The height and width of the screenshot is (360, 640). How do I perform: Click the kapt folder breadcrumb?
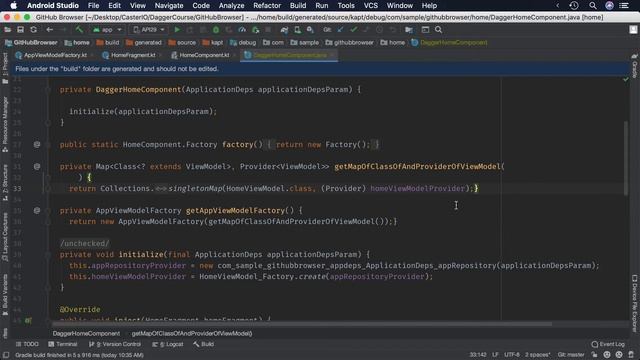coord(213,42)
